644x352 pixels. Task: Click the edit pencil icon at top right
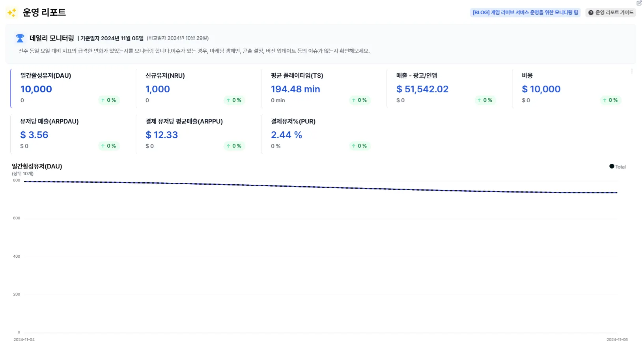click(639, 3)
